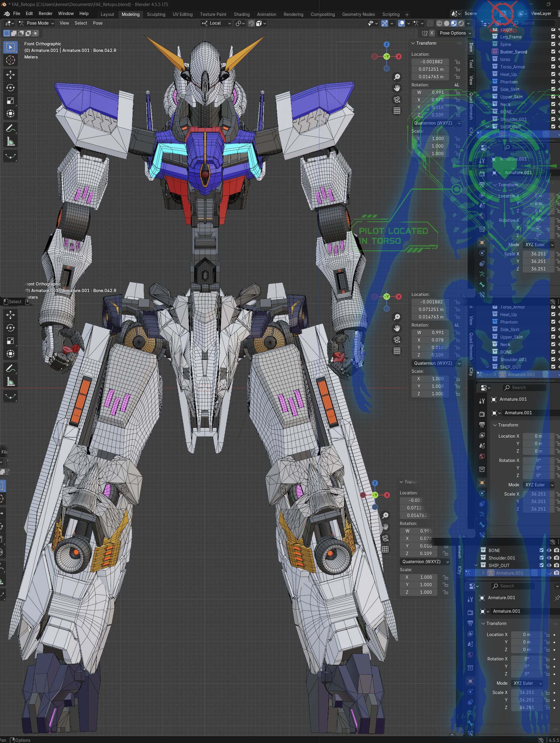Select the Invert Selection mode icon
560x743 pixels.
tap(28, 33)
